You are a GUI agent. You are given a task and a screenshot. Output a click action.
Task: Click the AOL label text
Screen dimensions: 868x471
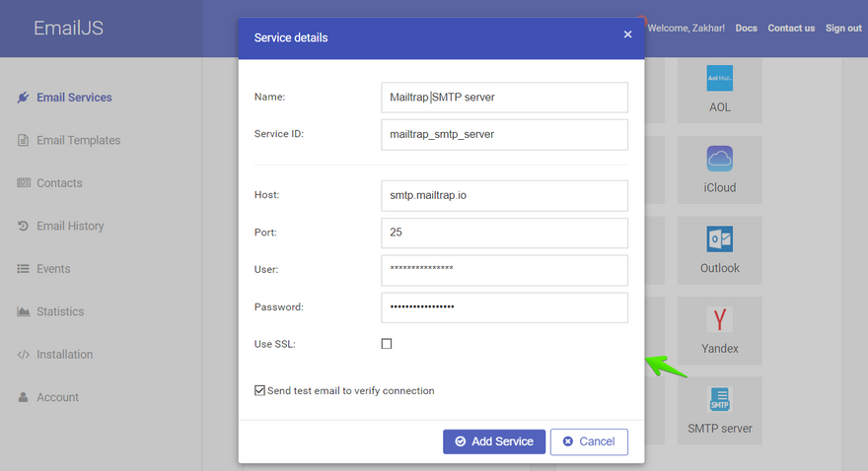720,107
